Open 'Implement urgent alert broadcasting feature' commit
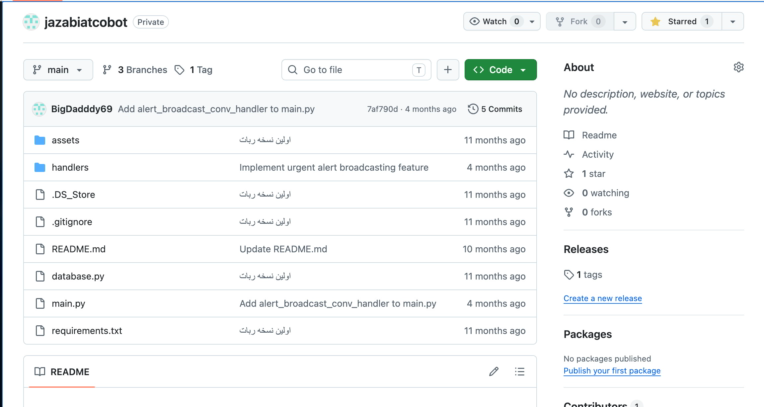The image size is (764, 407). (334, 167)
